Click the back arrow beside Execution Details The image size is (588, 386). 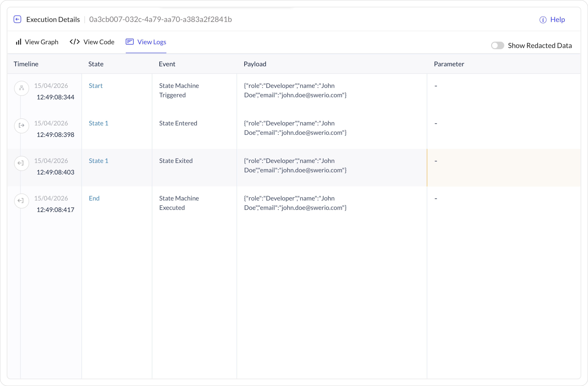pyautogui.click(x=17, y=19)
